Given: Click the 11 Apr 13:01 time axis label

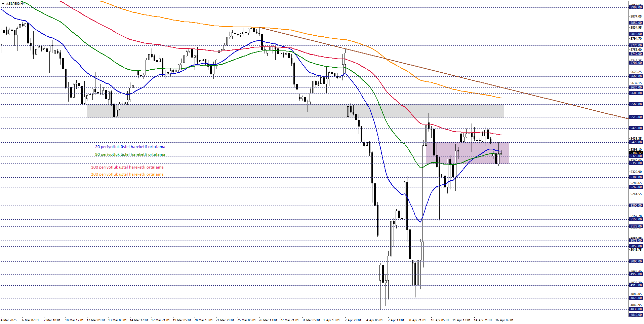Looking at the screenshot, I should pos(461,320).
